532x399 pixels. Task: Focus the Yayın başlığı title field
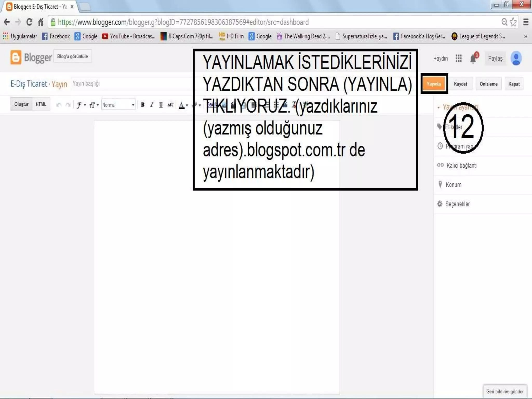(132, 83)
